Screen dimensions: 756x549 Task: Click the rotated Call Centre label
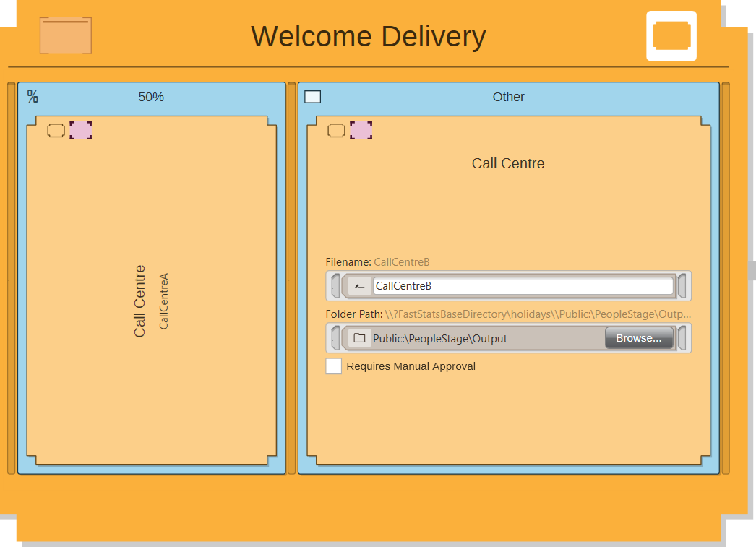139,301
